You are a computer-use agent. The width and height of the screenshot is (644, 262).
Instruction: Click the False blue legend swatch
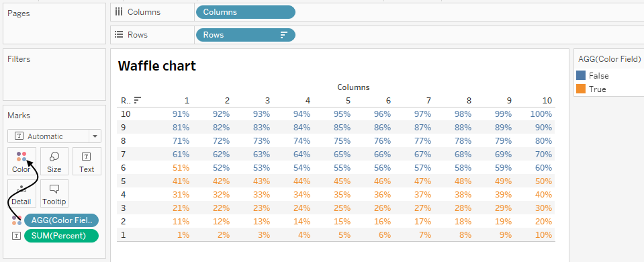pyautogui.click(x=581, y=75)
